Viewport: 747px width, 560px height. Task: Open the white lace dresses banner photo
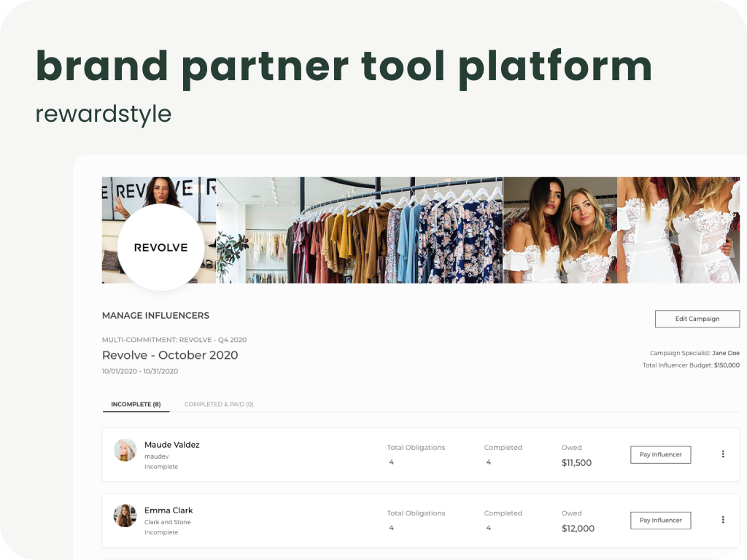678,230
